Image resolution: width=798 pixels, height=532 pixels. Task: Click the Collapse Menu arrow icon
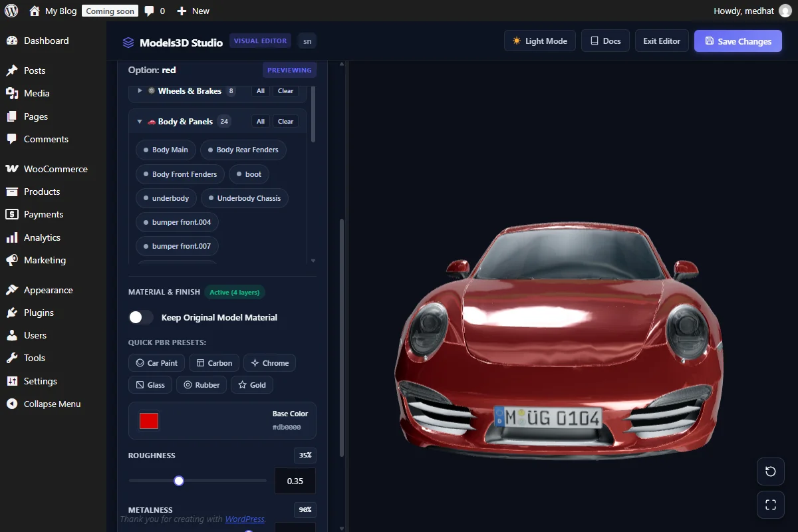click(x=11, y=404)
